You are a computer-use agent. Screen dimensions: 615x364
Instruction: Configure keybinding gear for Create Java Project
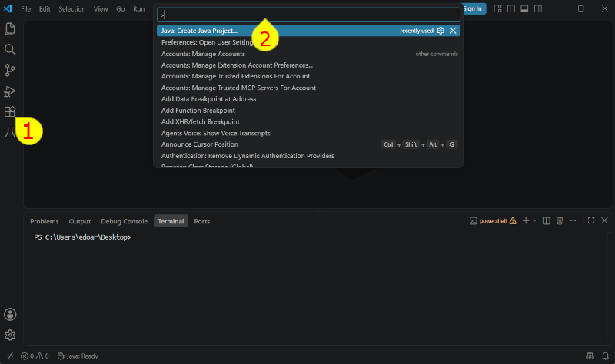[440, 31]
